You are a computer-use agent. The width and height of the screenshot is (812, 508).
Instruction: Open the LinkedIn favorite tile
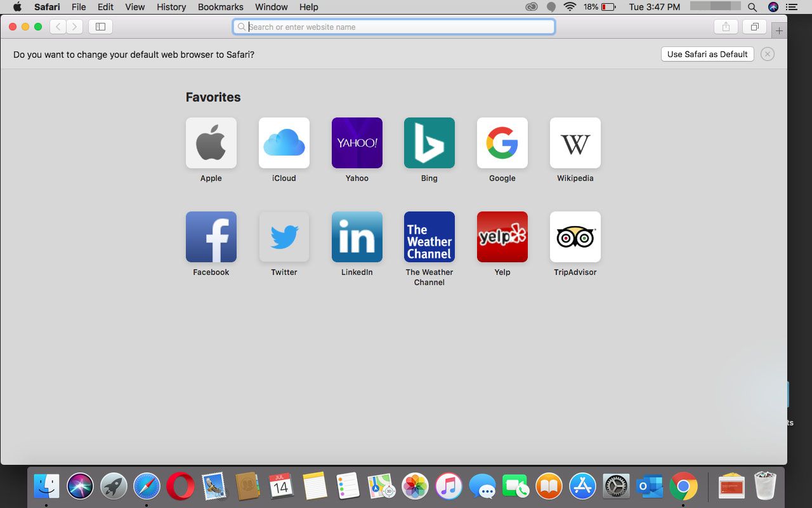357,237
